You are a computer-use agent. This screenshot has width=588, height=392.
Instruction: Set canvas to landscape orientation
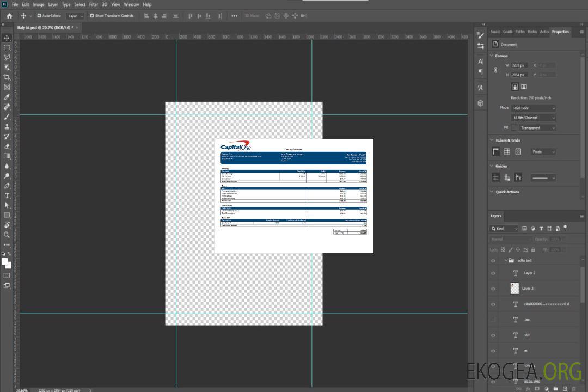524,87
